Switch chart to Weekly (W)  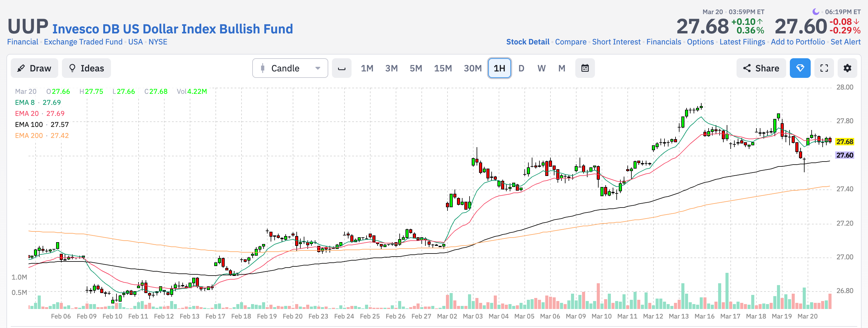click(x=542, y=68)
